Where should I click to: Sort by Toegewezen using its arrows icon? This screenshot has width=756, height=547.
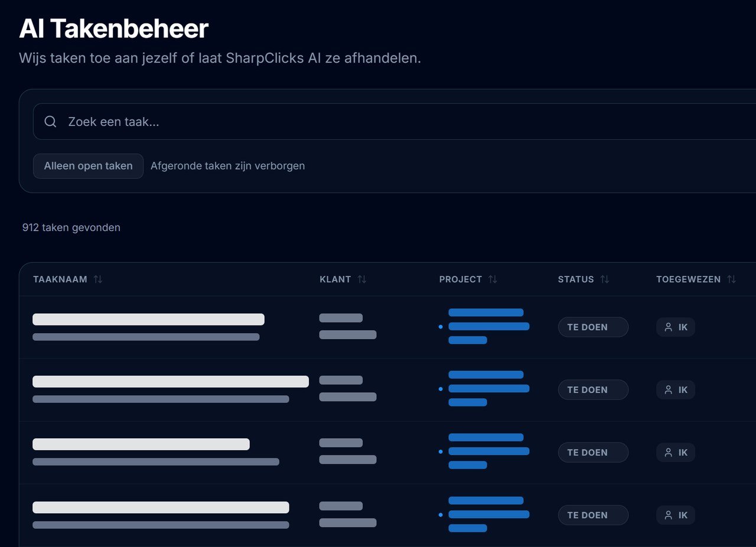click(732, 279)
